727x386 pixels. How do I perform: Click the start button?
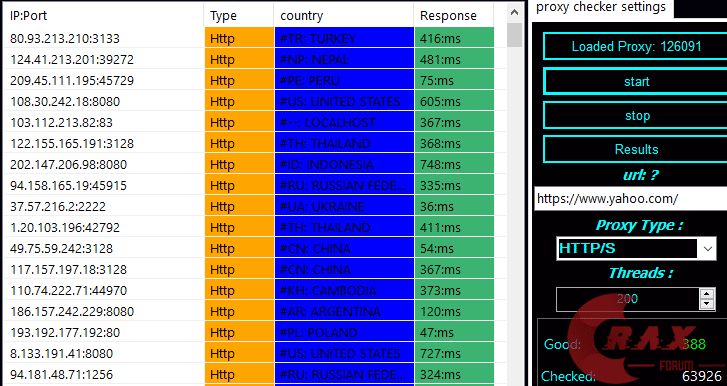[636, 82]
